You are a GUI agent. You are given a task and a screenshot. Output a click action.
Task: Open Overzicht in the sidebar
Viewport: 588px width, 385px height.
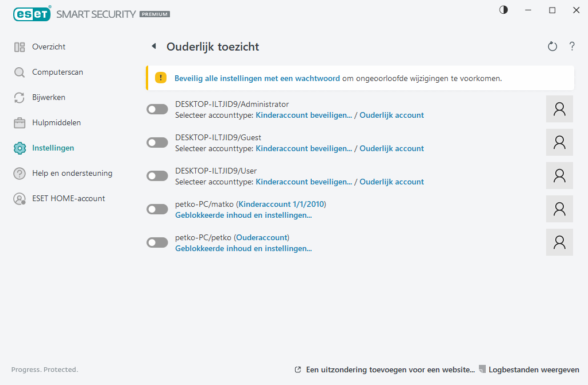(x=48, y=47)
